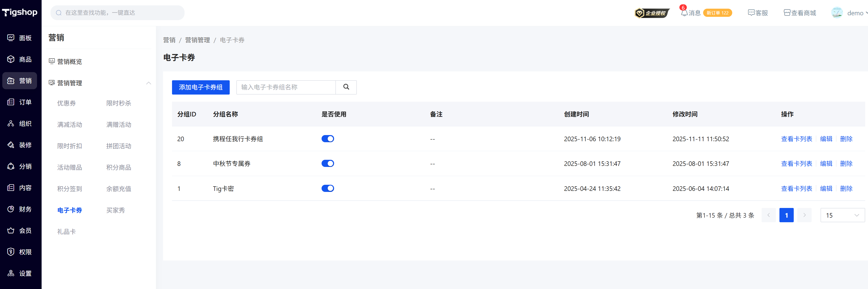The image size is (868, 289).
Task: Select the 优惠券 submenu item
Action: (66, 103)
